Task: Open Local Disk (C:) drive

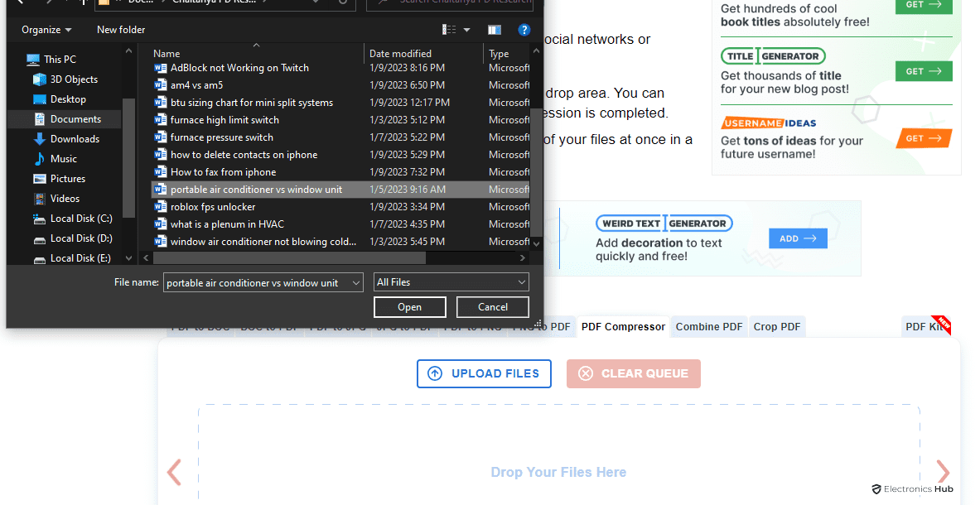Action: click(80, 219)
